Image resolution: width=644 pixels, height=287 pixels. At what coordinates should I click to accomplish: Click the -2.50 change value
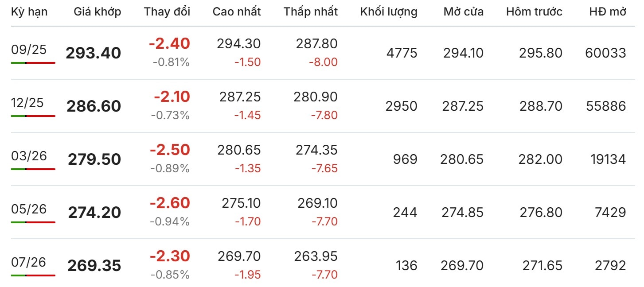(170, 150)
